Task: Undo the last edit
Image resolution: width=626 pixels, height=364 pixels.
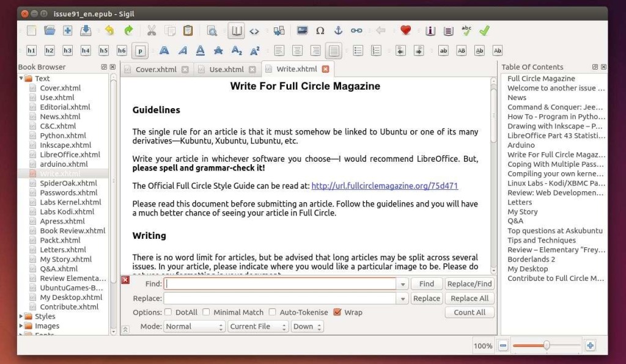Action: 109,31
